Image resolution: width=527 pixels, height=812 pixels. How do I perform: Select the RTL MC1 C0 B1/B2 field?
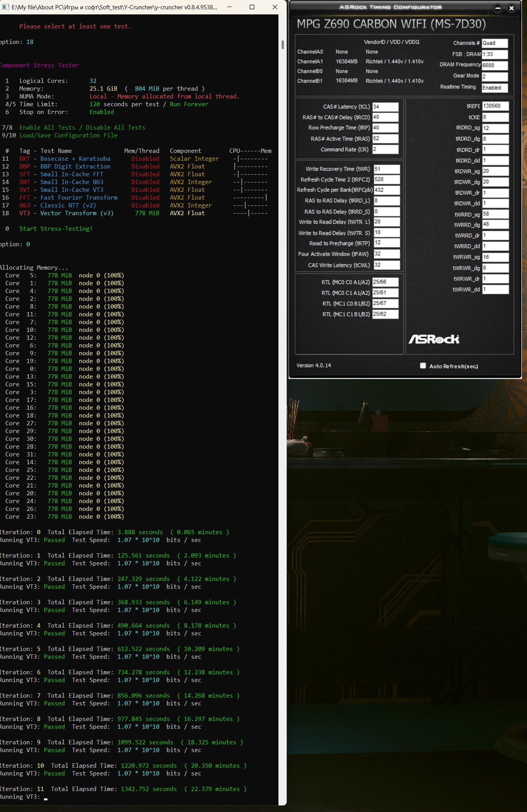(385, 303)
